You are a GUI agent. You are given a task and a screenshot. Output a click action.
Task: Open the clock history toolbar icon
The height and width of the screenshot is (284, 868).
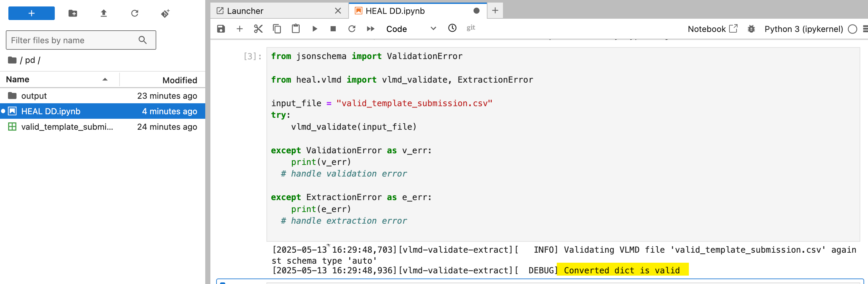tap(452, 28)
